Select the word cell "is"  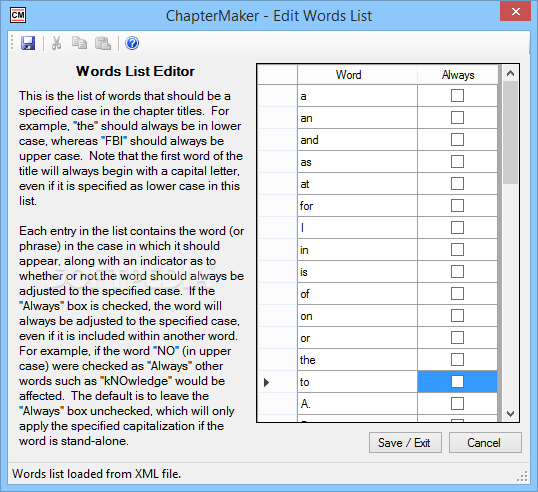tap(357, 271)
